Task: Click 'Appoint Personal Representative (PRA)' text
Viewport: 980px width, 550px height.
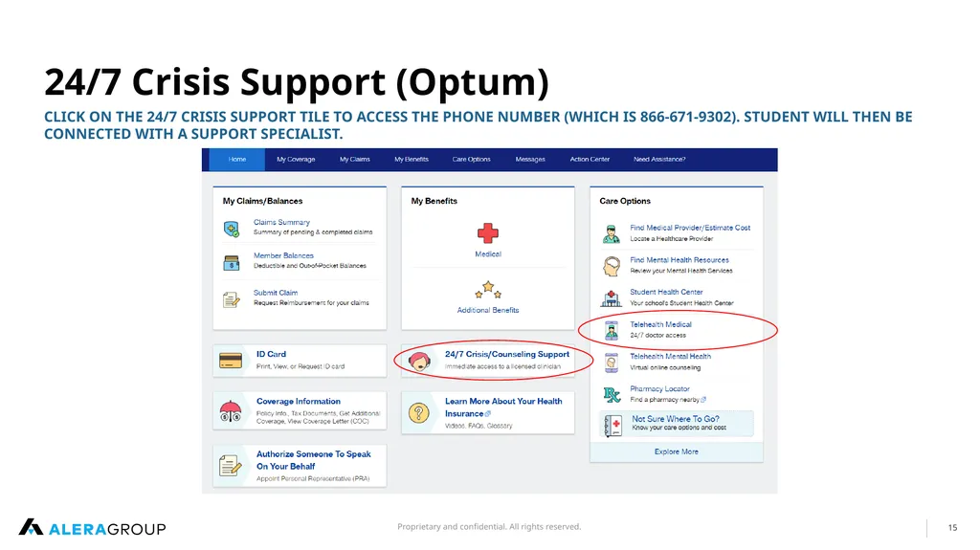Action: pyautogui.click(x=313, y=479)
